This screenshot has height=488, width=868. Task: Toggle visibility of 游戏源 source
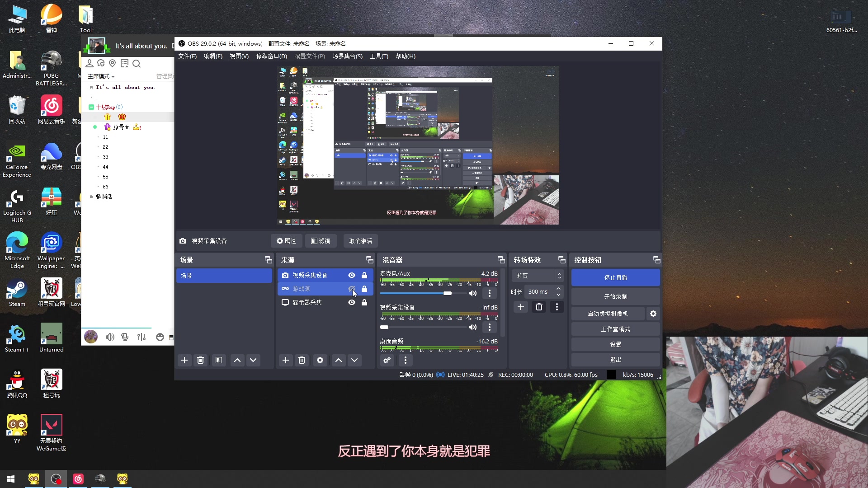[351, 288]
